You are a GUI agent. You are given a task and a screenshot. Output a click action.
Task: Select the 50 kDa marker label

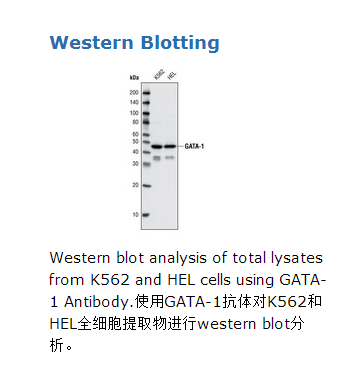(x=135, y=141)
